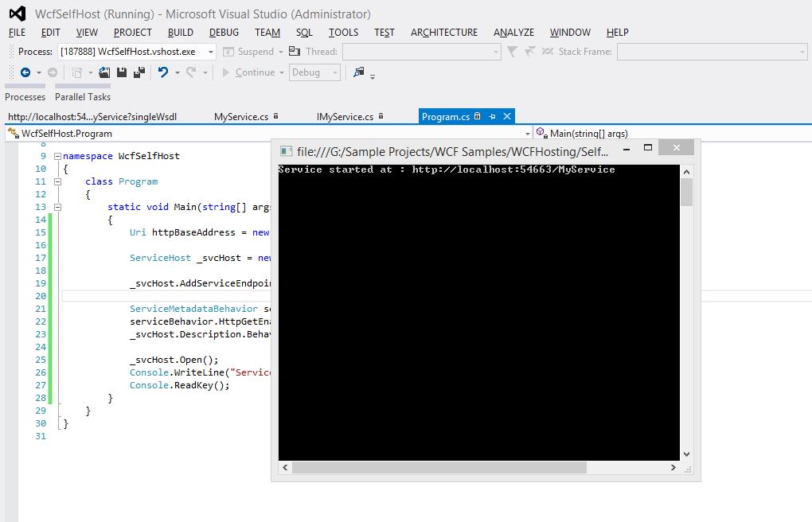The width and height of the screenshot is (812, 522).
Task: Click the Suspend process icon
Action: (228, 52)
